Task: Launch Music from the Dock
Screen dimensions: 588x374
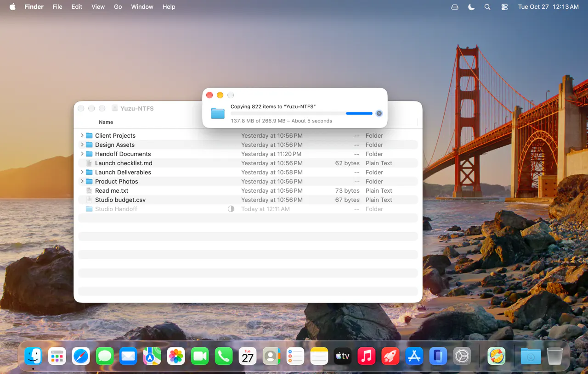Action: (367, 356)
